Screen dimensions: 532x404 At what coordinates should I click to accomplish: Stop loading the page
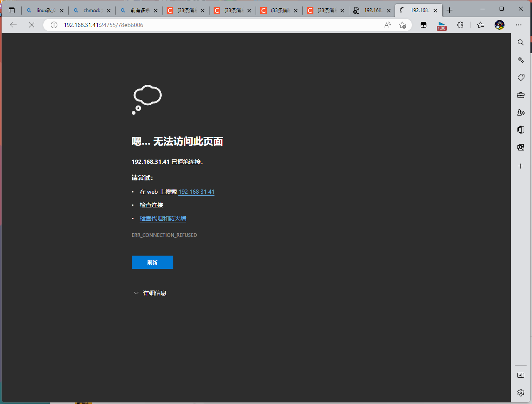32,25
